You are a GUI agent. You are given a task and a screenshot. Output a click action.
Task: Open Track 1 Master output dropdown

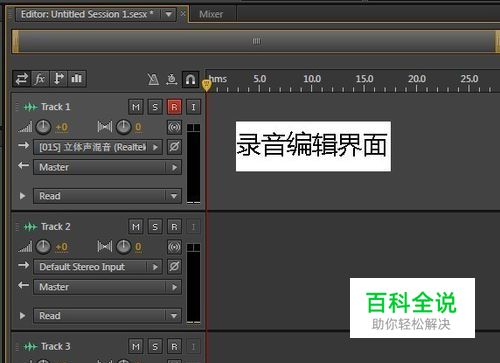(107, 167)
